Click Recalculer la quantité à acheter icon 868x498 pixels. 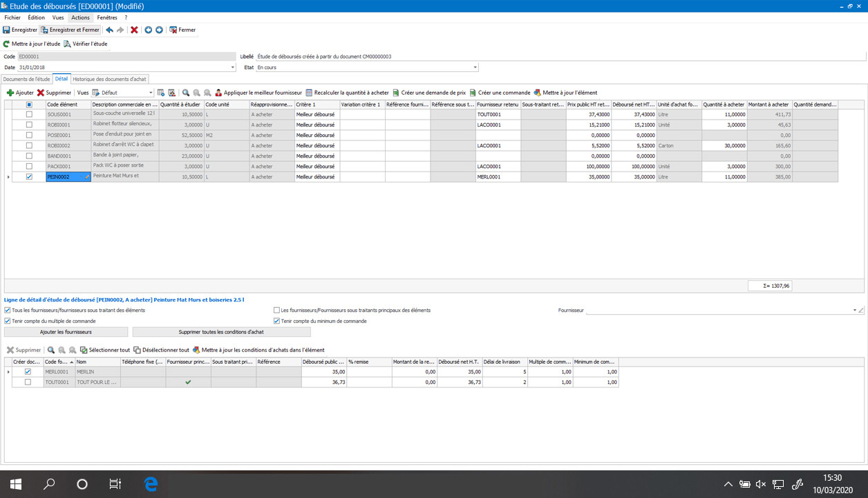pyautogui.click(x=309, y=93)
